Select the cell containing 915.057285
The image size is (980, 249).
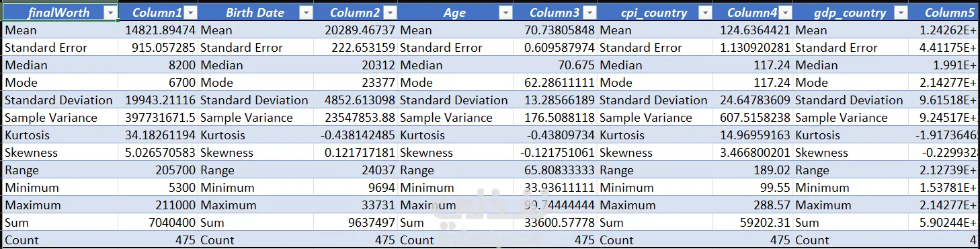click(x=159, y=48)
